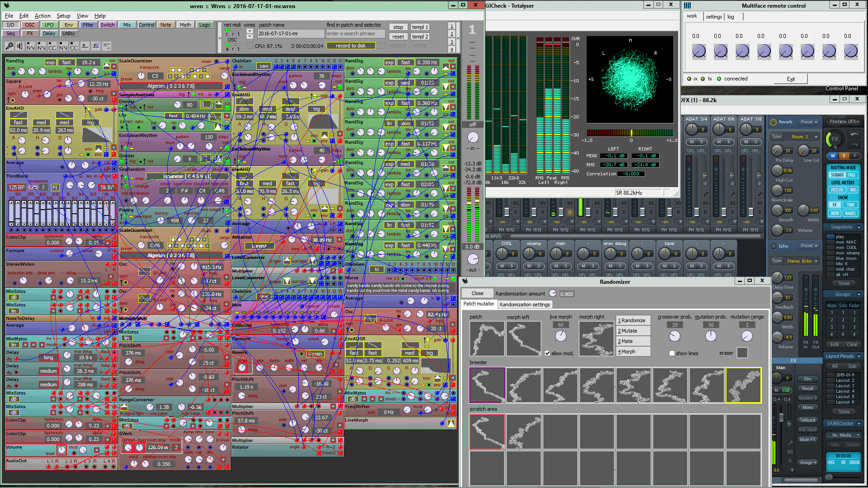
Task: Click the plain upward arrow toolbar icon
Action: [85, 46]
